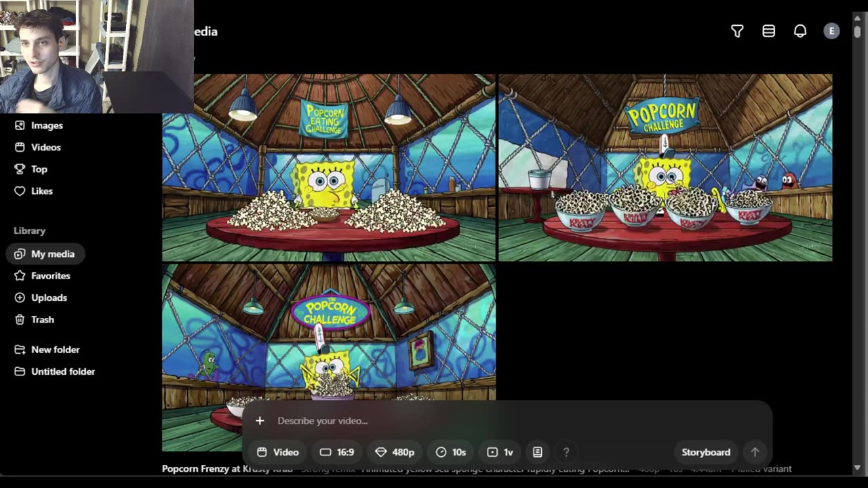
Task: Open the account avatar E
Action: coord(831,31)
